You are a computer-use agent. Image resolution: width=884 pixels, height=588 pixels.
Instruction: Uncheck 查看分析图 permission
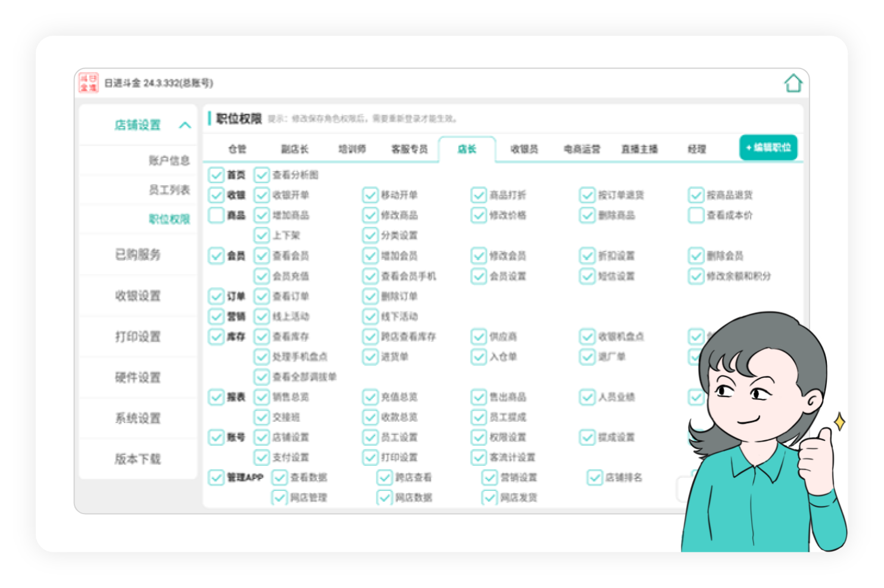[x=262, y=175]
